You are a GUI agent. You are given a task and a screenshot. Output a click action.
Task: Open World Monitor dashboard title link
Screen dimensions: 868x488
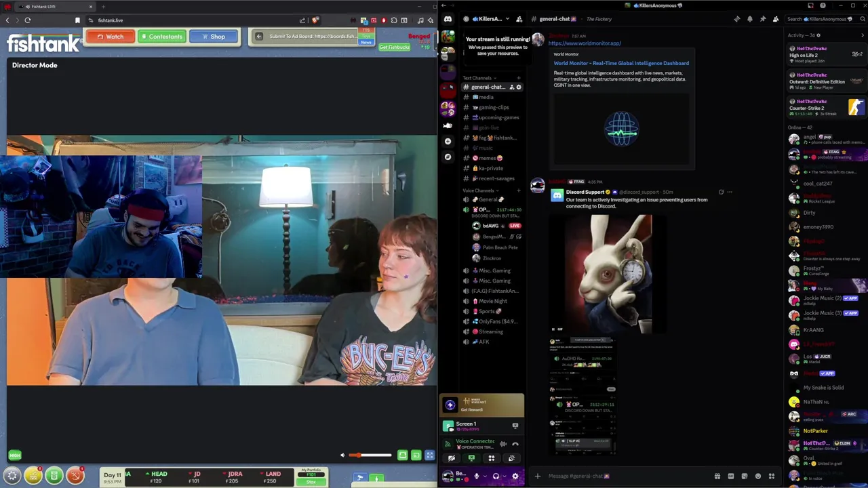pyautogui.click(x=621, y=63)
